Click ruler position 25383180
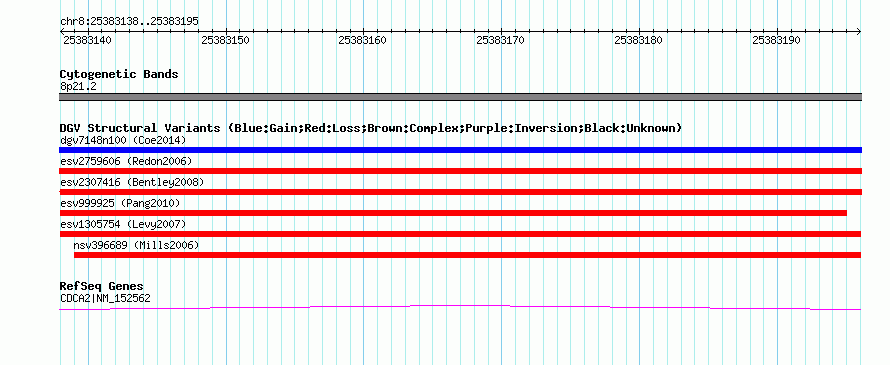The height and width of the screenshot is (365, 890). (639, 40)
